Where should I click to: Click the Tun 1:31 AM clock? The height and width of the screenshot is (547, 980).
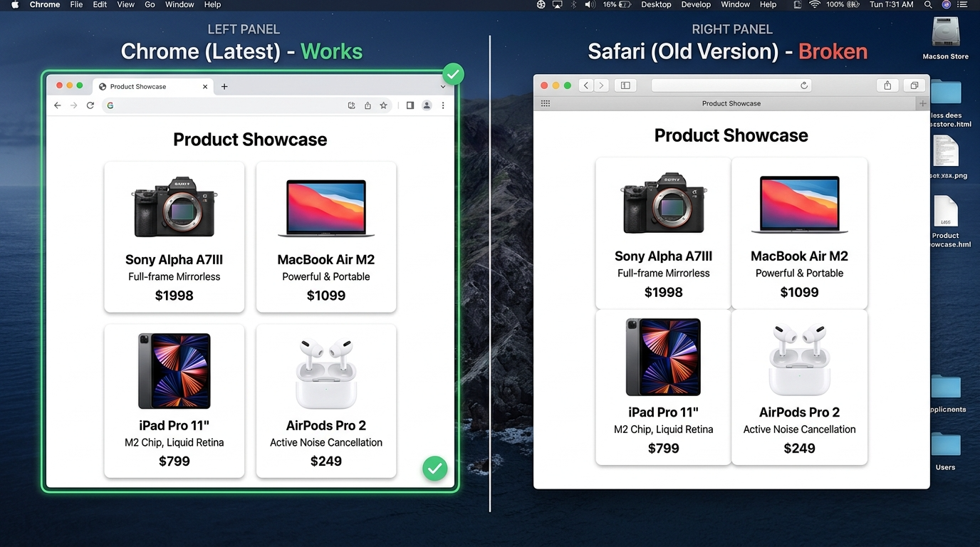click(x=892, y=4)
